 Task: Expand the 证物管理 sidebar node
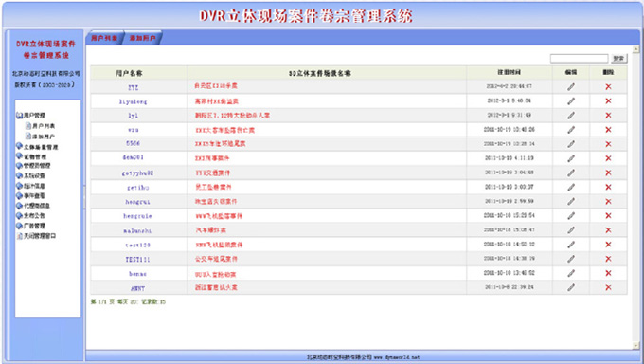(x=19, y=155)
